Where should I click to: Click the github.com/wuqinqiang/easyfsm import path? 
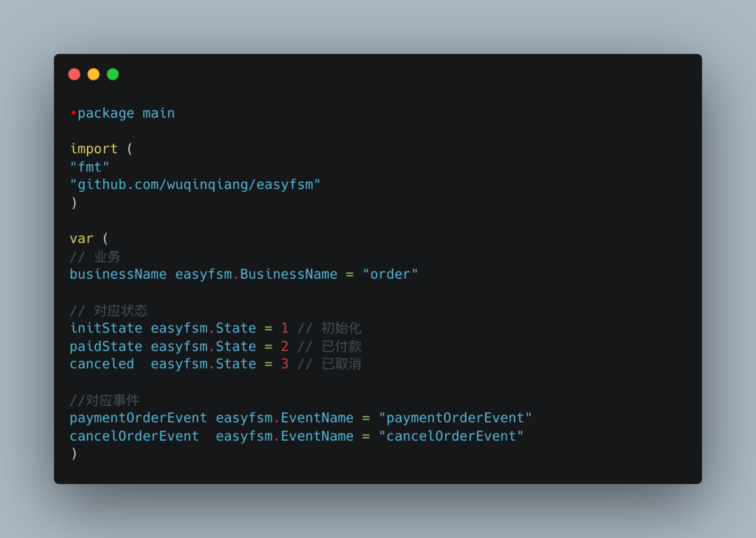195,185
